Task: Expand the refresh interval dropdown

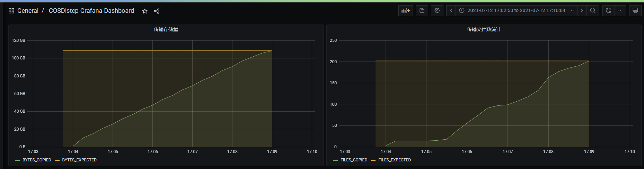Action: click(x=620, y=10)
